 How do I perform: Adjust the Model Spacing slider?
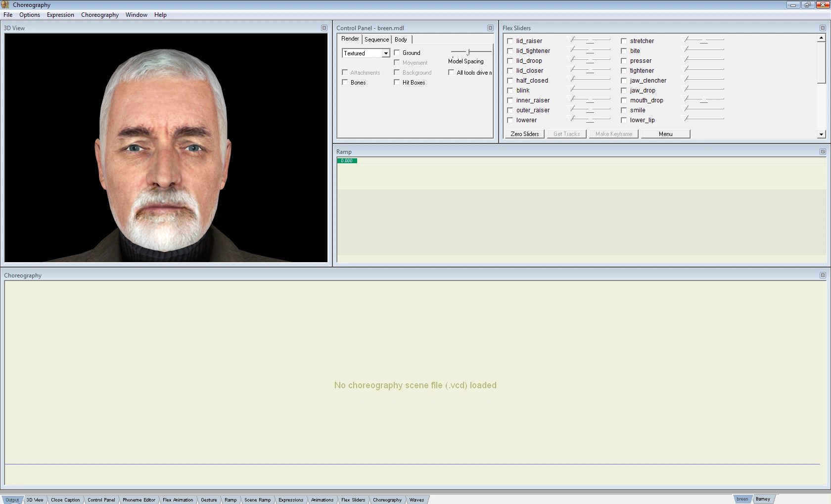pyautogui.click(x=468, y=52)
